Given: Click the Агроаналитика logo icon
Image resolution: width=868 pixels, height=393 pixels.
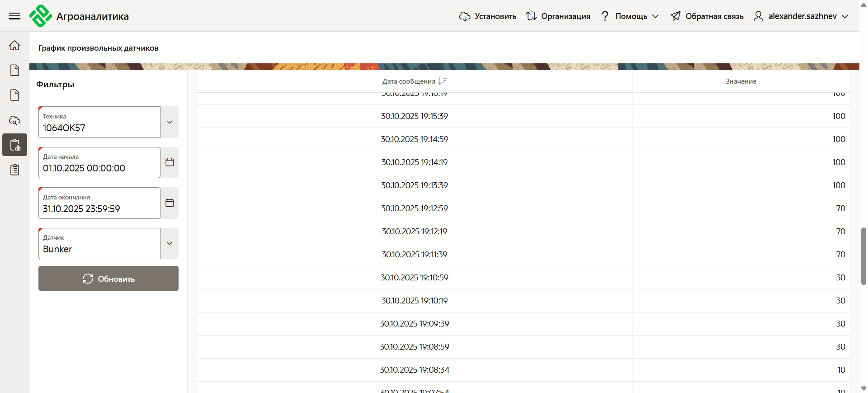Looking at the screenshot, I should (40, 16).
